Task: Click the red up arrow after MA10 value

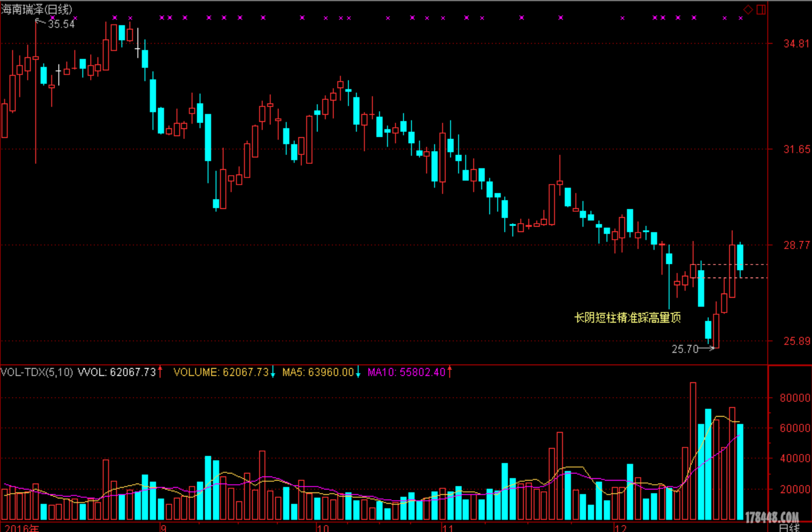Action: click(x=450, y=372)
